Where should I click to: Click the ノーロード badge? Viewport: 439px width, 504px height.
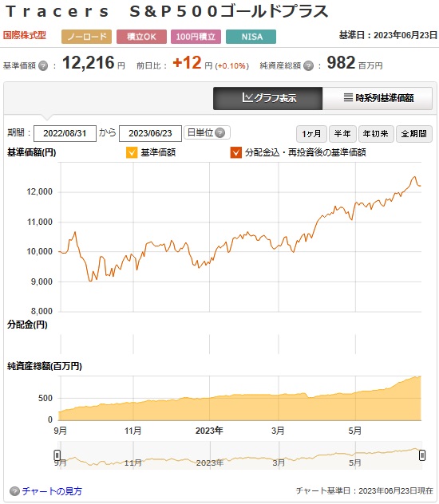[86, 37]
